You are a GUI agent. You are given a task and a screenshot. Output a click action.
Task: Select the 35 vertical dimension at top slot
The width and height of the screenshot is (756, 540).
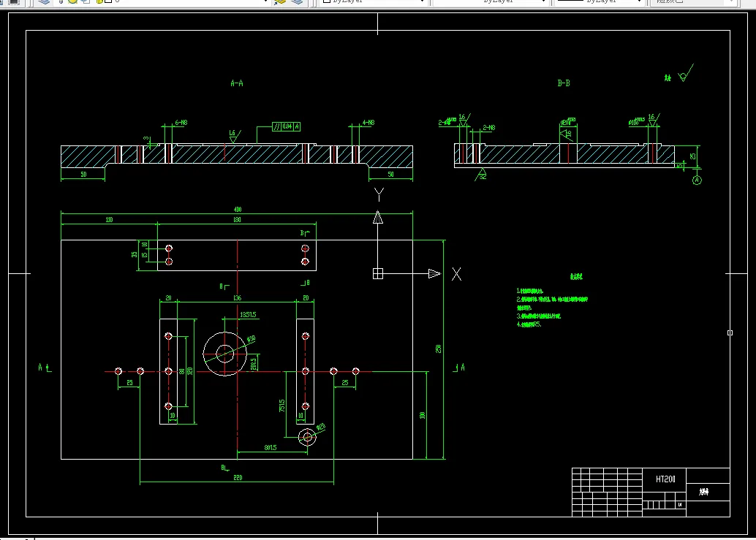tap(135, 254)
